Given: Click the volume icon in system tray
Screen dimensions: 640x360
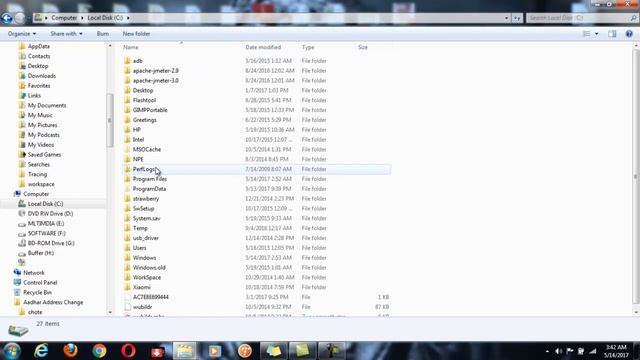Looking at the screenshot, I should tap(558, 351).
